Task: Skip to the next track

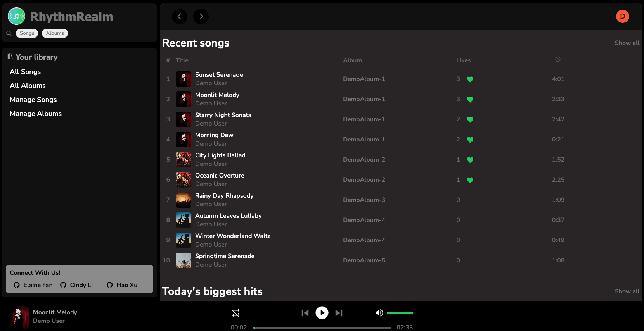Action: 339,313
